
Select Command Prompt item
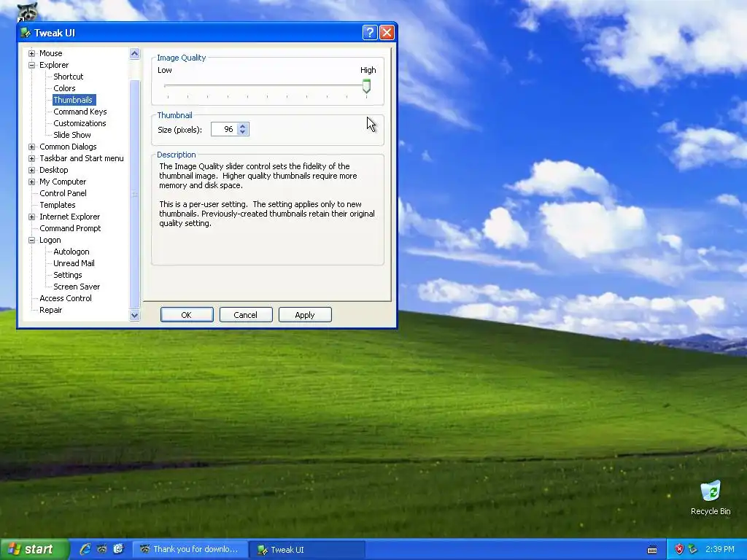(x=70, y=228)
